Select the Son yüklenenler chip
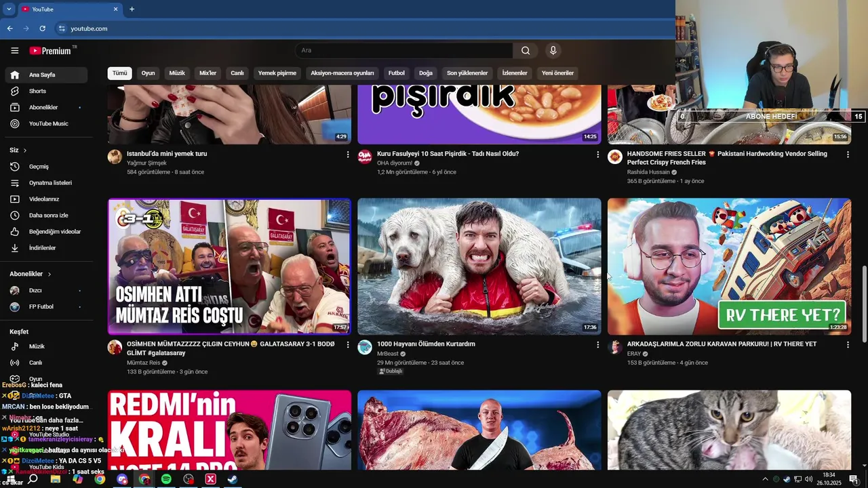The width and height of the screenshot is (868, 488). 467,73
